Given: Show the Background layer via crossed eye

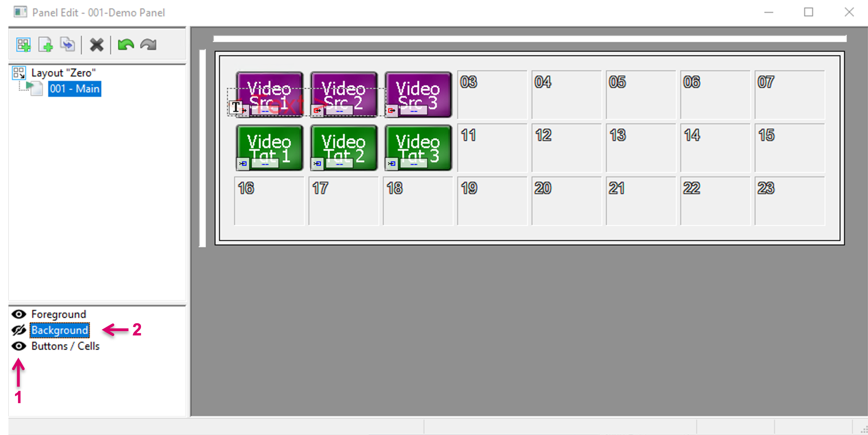Looking at the screenshot, I should [x=19, y=330].
